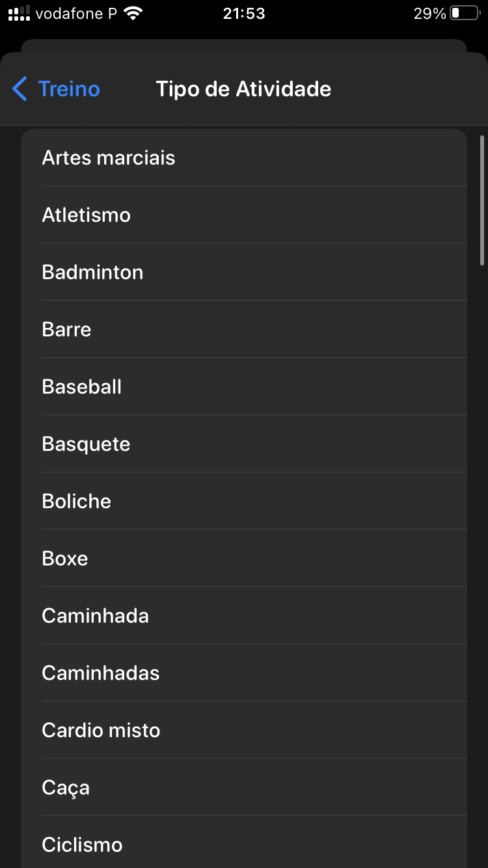Tap the cellular signal bars icon
The image size is (488, 868).
(19, 13)
